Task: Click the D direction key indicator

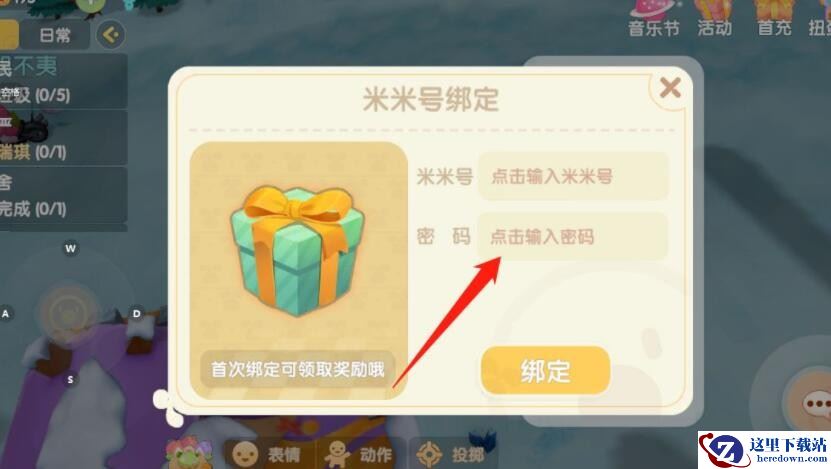Action: click(136, 314)
